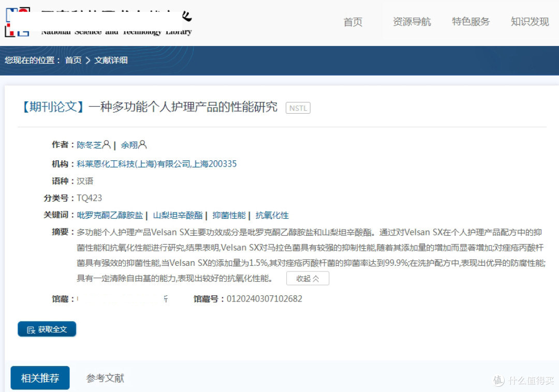Click the person icon beside author 余翔
The width and height of the screenshot is (559, 392).
coord(143,144)
